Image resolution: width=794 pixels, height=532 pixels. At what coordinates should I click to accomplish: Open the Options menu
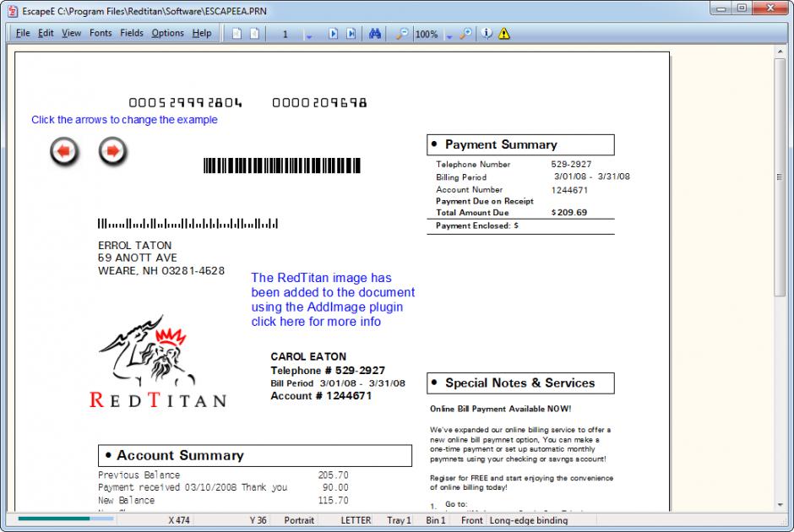(167, 33)
